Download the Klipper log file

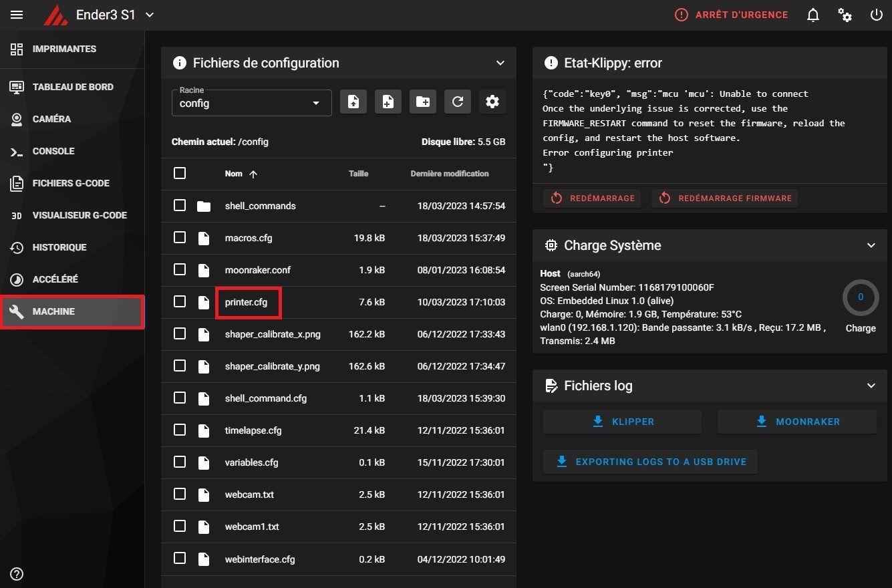point(622,422)
